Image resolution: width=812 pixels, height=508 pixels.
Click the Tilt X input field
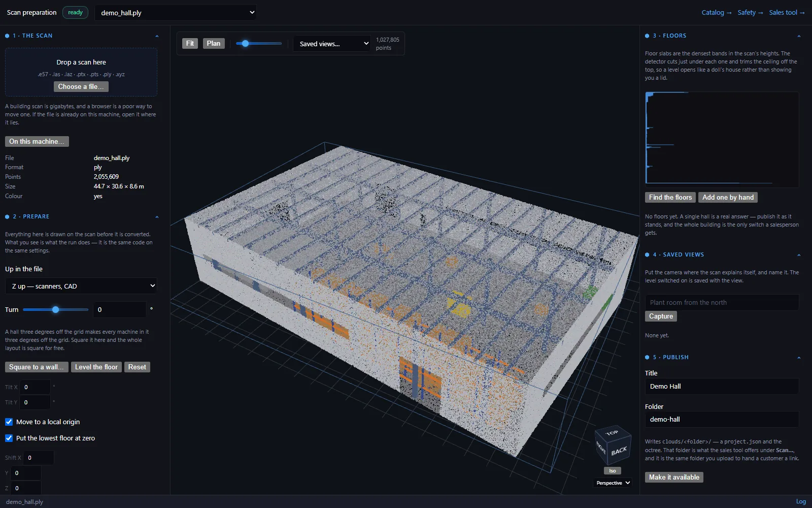click(36, 387)
